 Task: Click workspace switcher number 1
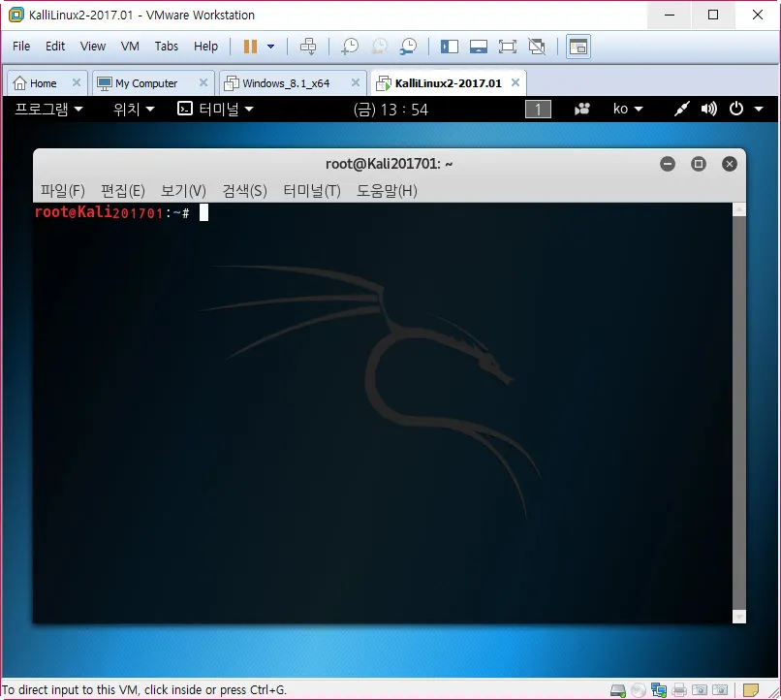(x=538, y=110)
